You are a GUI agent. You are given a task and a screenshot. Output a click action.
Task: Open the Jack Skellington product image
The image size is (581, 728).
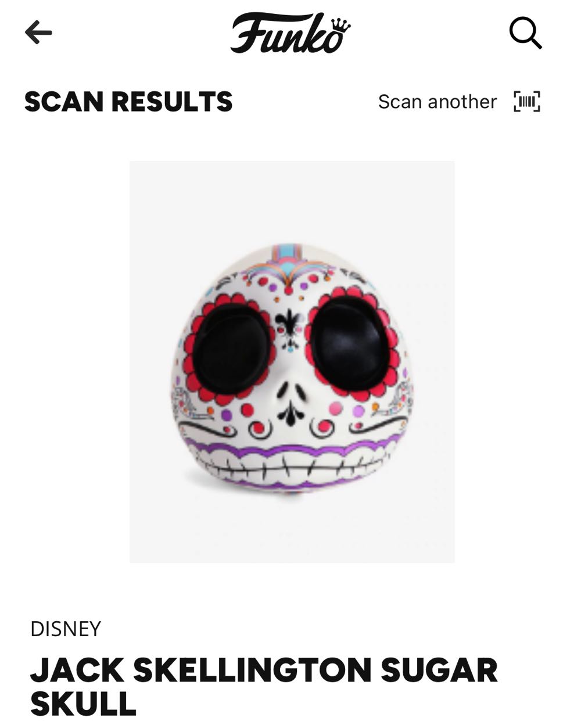pyautogui.click(x=292, y=361)
